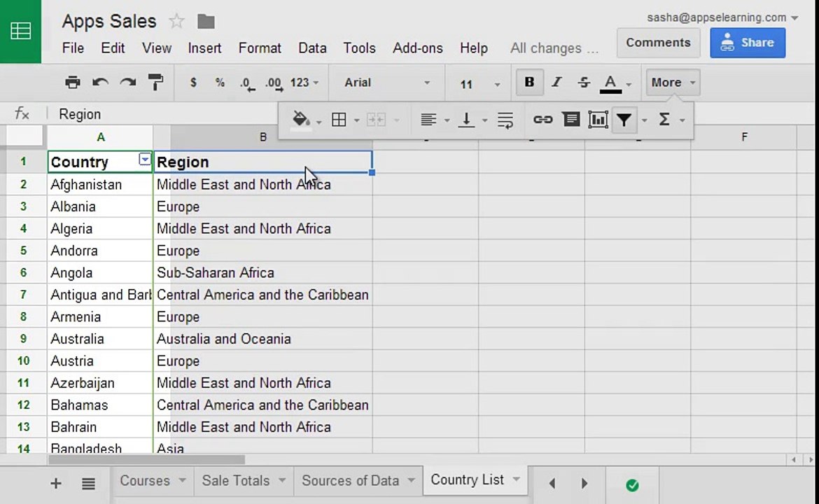Open the all sheets list
The height and width of the screenshot is (504, 819).
click(x=88, y=484)
